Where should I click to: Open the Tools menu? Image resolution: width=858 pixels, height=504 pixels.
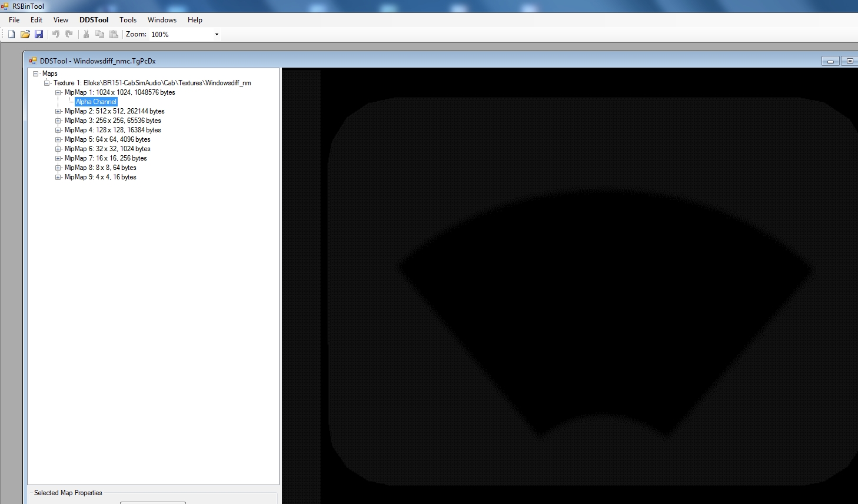(128, 20)
